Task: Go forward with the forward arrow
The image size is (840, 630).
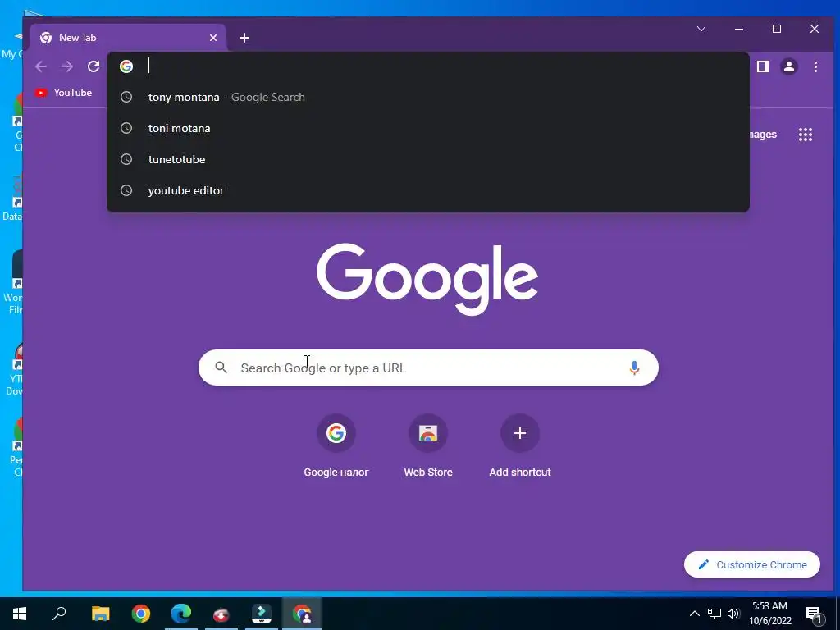Action: point(67,66)
